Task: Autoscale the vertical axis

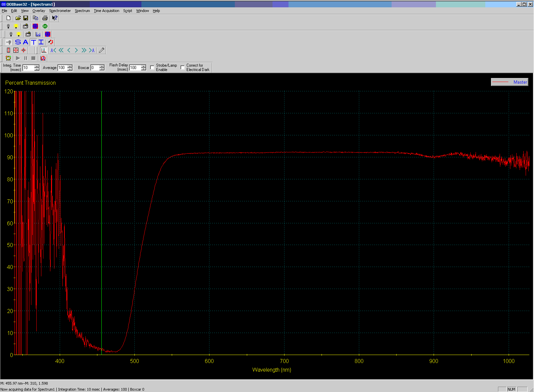Action: point(8,50)
